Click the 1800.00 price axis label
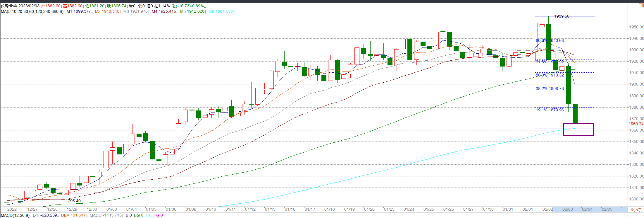The image size is (644, 218). click(x=636, y=199)
